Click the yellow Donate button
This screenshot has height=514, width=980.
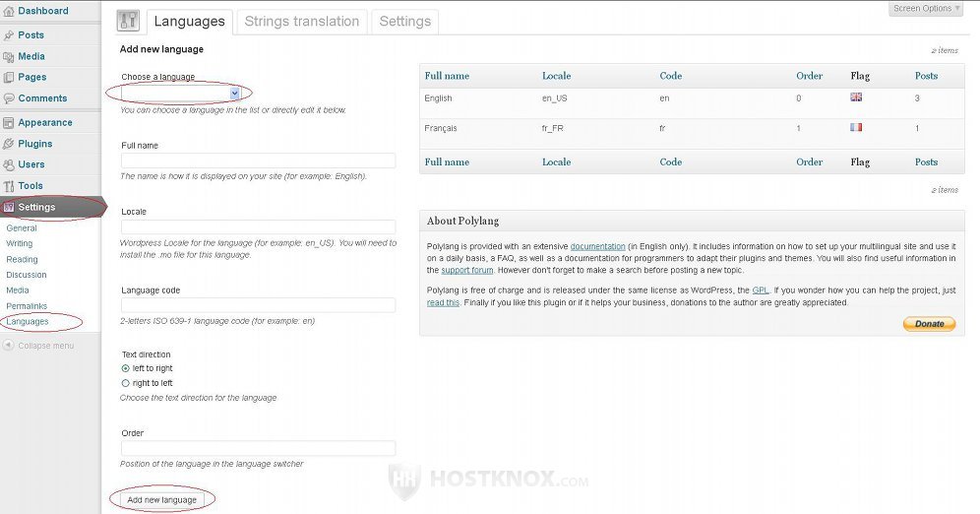930,324
